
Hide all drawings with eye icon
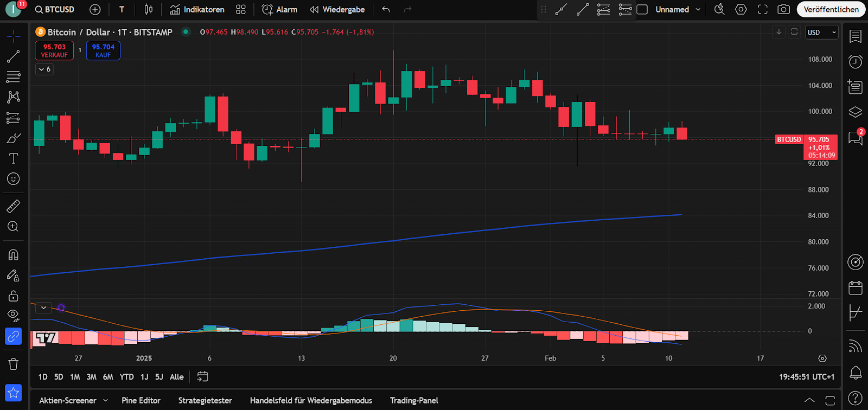click(14, 316)
